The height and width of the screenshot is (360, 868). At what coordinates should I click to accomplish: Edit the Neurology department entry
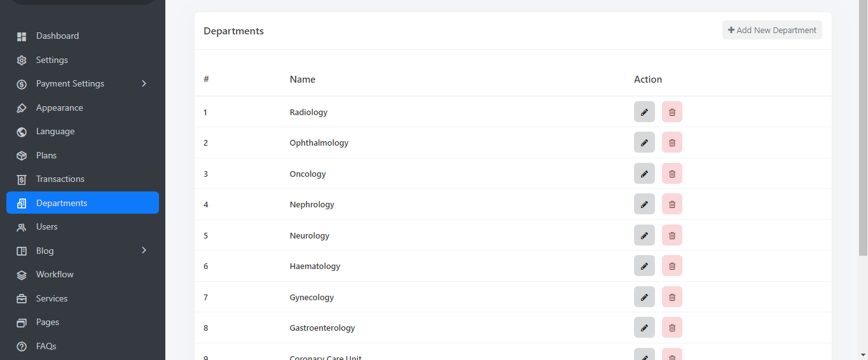pyautogui.click(x=644, y=235)
